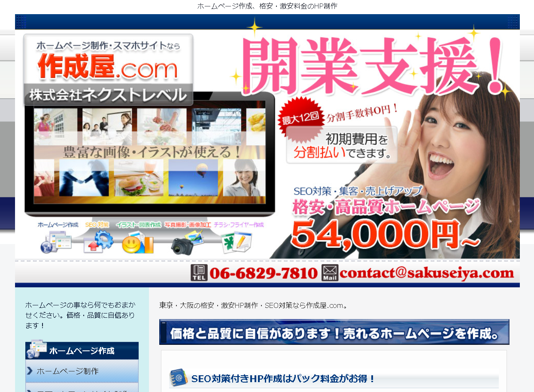Click the red 最大12回 starburst badge
This screenshot has width=534, height=392.
pos(300,118)
